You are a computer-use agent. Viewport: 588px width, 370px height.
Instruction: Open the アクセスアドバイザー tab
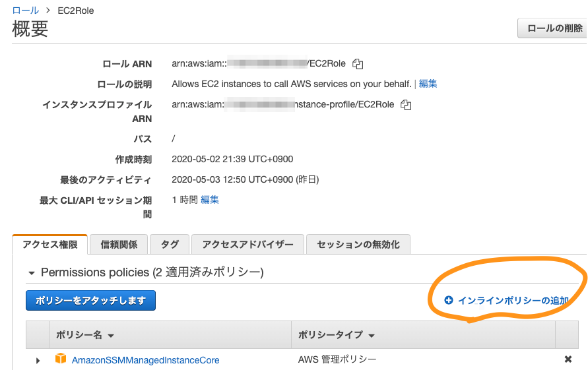(x=248, y=245)
